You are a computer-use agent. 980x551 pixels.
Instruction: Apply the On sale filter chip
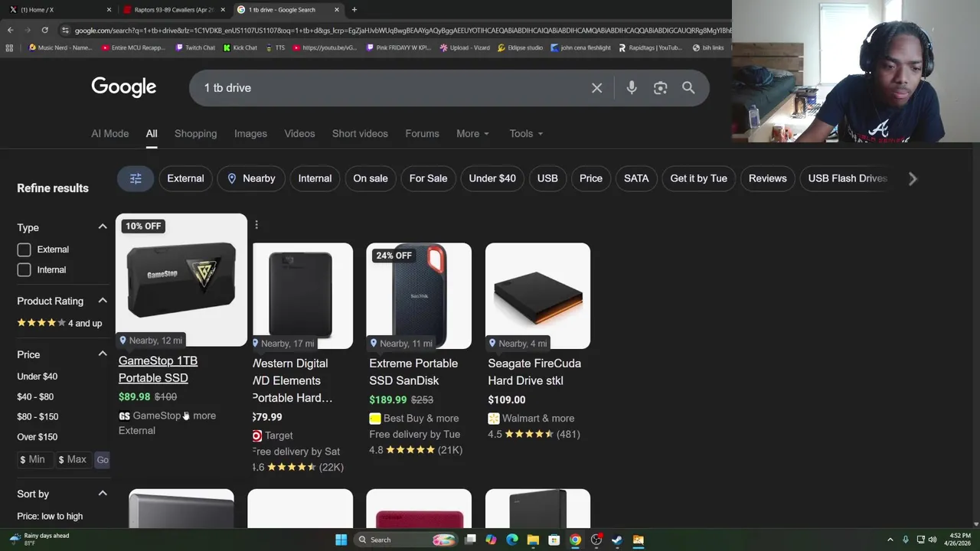(371, 178)
